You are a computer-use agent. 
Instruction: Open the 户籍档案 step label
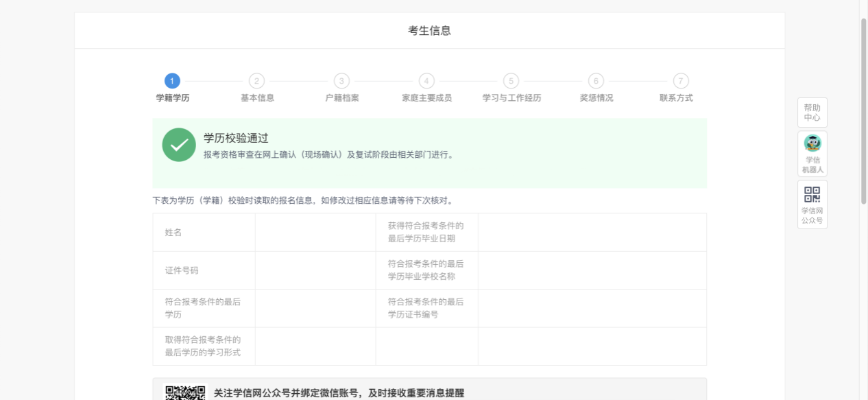pos(342,98)
